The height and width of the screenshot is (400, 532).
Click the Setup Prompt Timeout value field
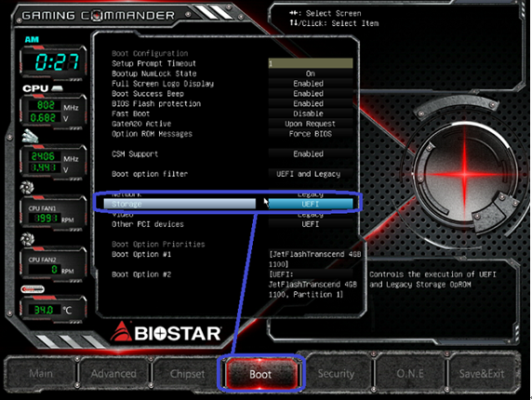pos(311,63)
